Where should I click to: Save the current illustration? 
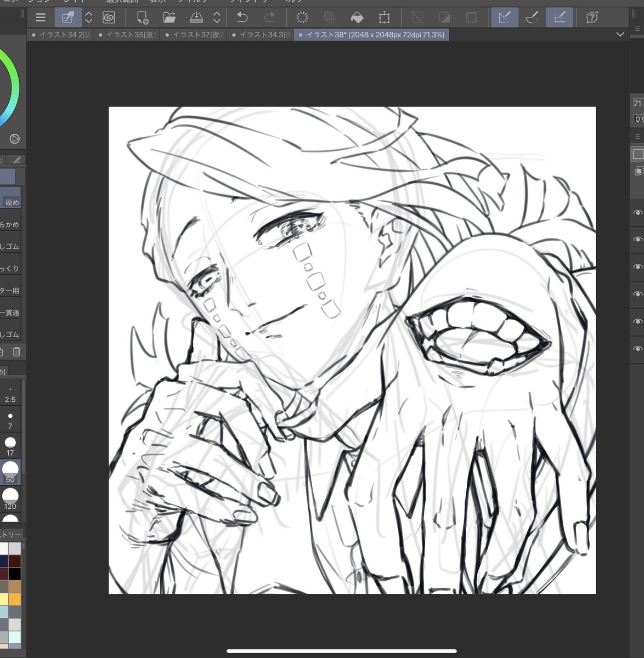[196, 18]
